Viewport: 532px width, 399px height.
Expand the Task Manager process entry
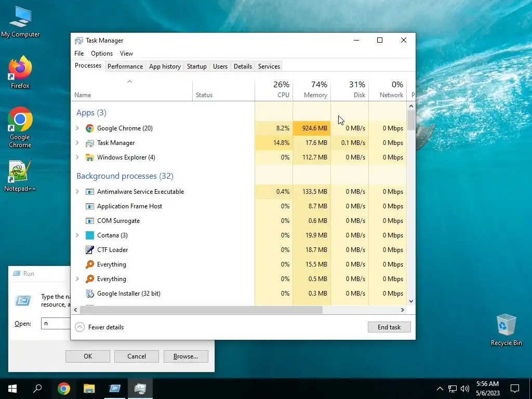click(77, 143)
